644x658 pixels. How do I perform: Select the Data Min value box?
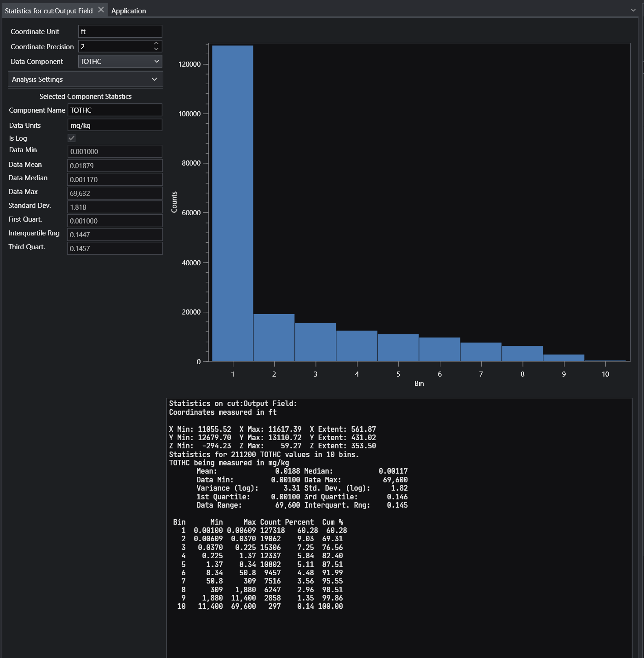click(x=115, y=151)
